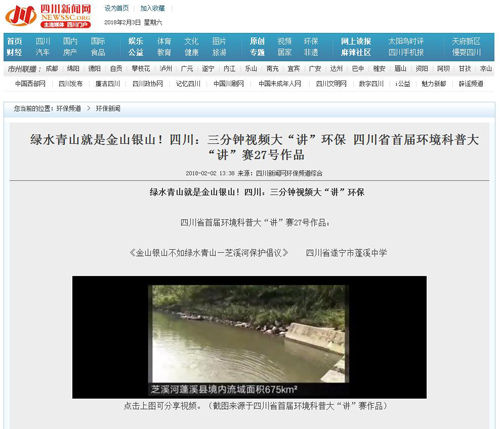Click 环保新闻 in the breadcrumb
500x429 pixels.
tap(108, 109)
